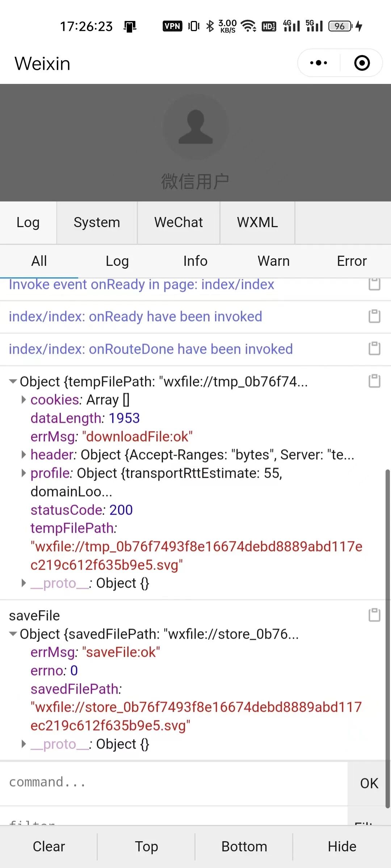This screenshot has height=868, width=391.
Task: Open the mini program more options menu
Action: [x=319, y=63]
